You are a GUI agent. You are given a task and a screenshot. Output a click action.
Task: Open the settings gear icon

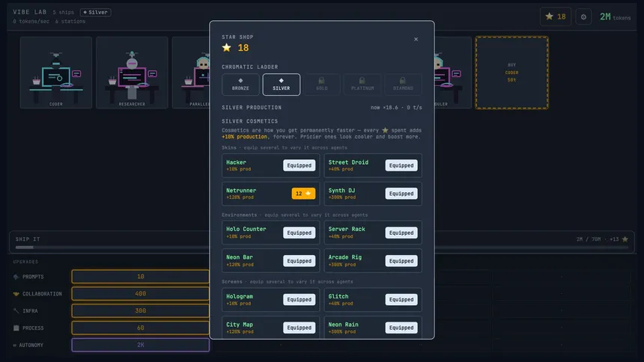click(583, 17)
